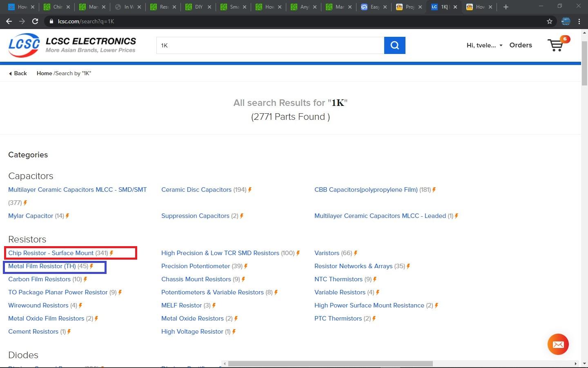Bookmark page with the star icon
Viewport: 588px width, 368px height.
pyautogui.click(x=550, y=21)
